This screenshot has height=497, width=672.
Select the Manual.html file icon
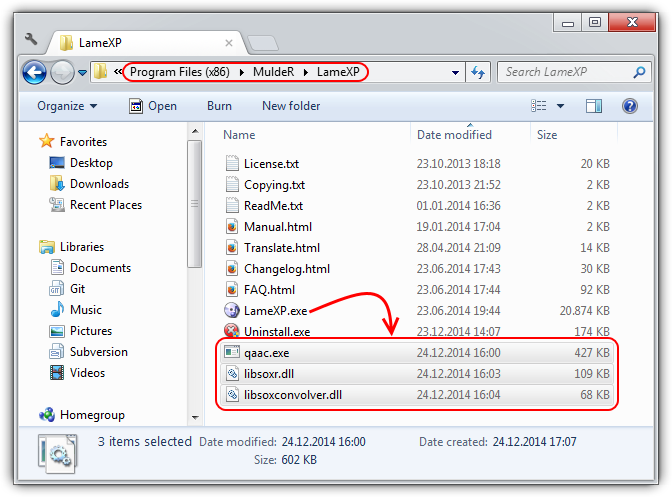[232, 227]
